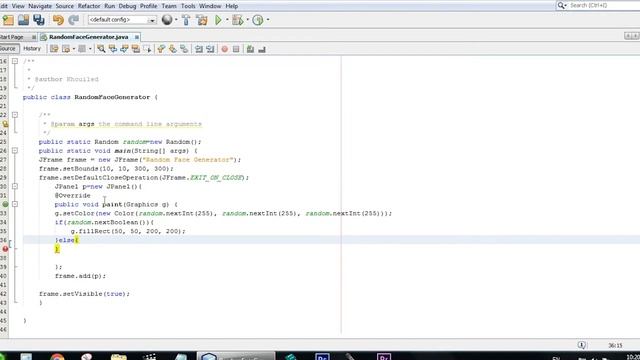Open Chrome from the taskbar
This screenshot has height=360, width=640.
[x=57, y=357]
